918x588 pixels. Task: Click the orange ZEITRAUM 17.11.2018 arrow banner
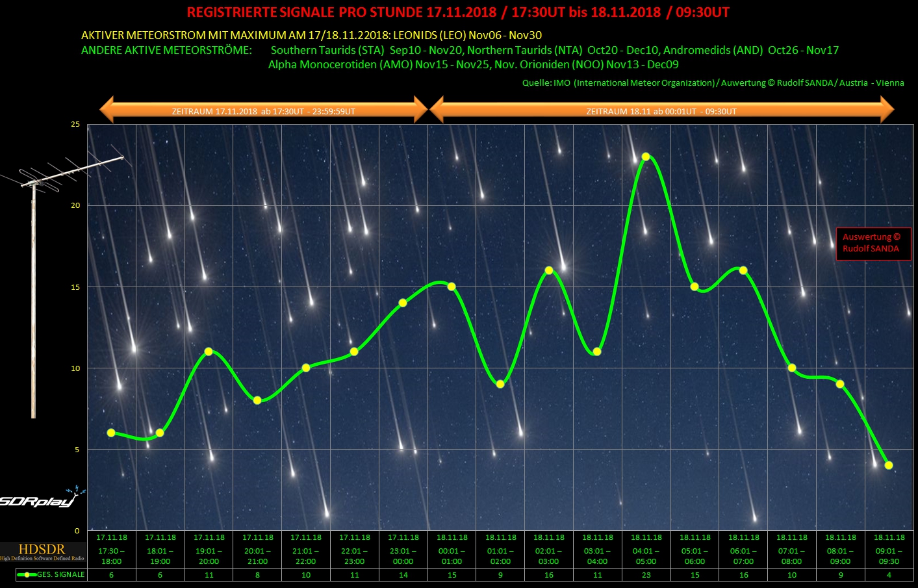[263, 111]
